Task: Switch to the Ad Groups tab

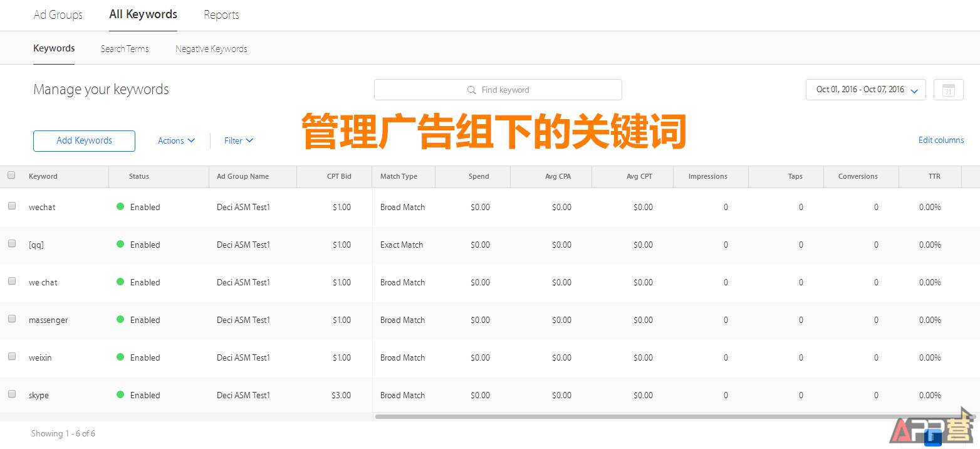Action: point(58,15)
